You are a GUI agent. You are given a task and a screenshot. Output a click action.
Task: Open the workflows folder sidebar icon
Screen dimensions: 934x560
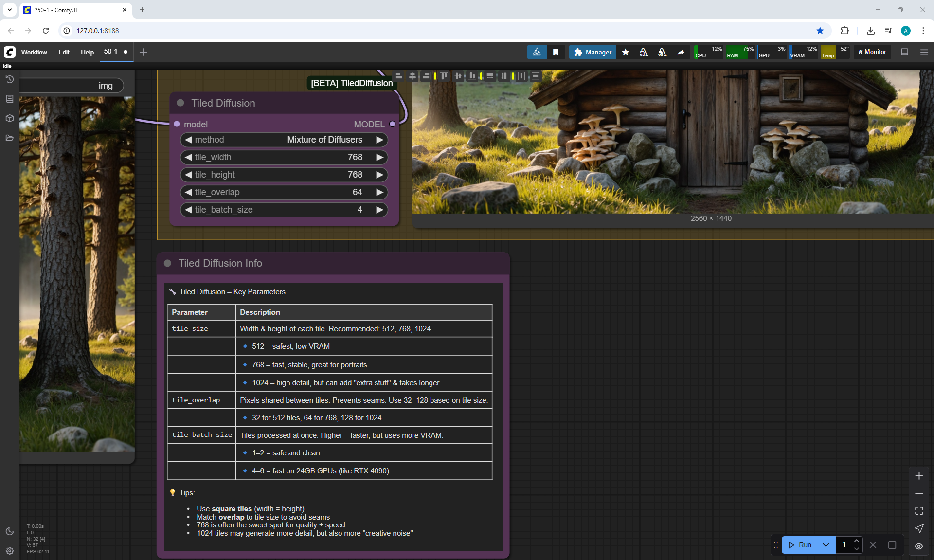click(9, 138)
